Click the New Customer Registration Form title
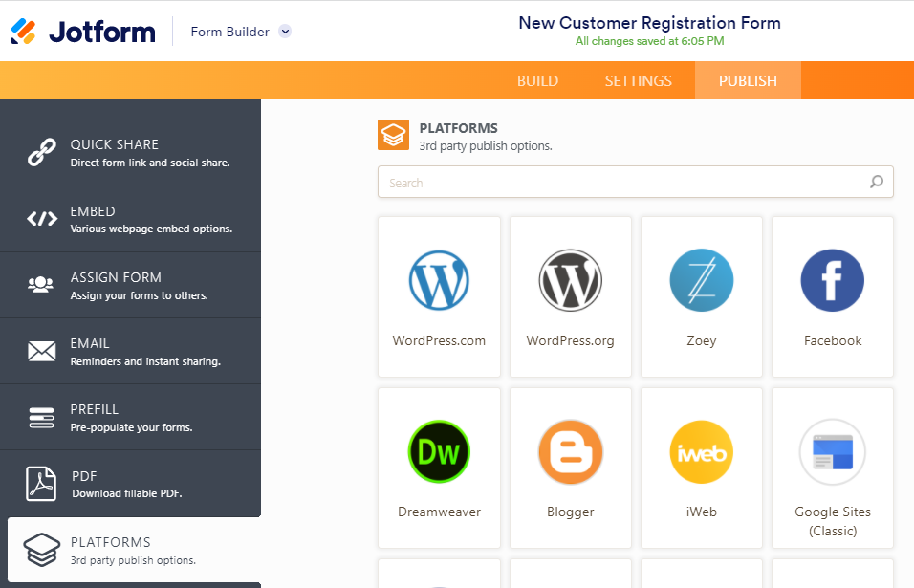The height and width of the screenshot is (588, 914). point(649,23)
